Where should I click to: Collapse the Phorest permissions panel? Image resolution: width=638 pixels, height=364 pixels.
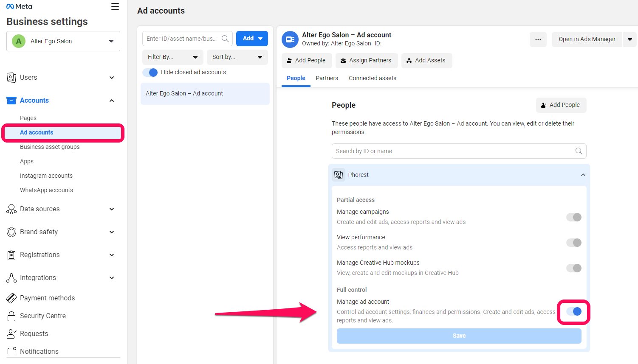coord(583,175)
